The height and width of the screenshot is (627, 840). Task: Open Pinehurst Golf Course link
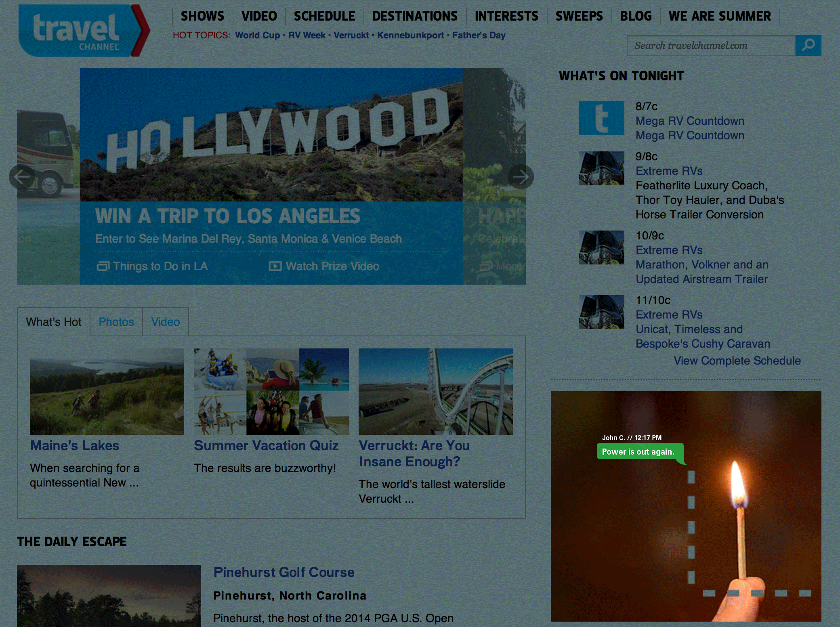[x=284, y=572]
